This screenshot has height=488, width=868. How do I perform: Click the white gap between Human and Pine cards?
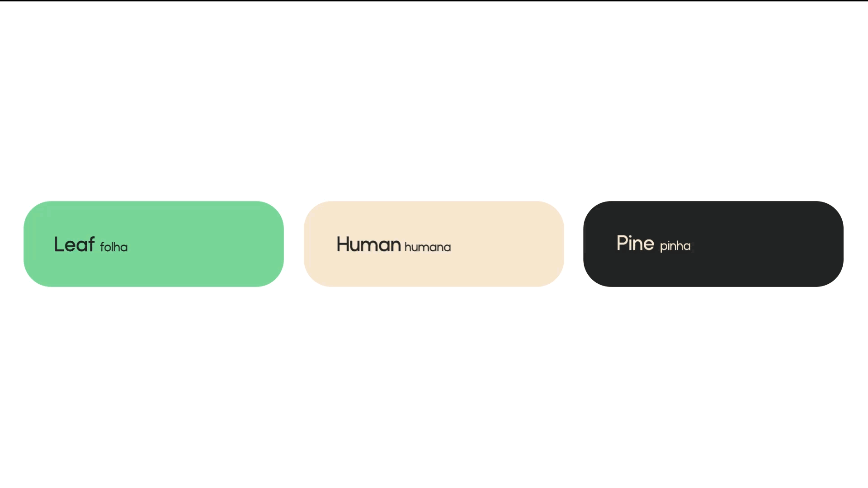pyautogui.click(x=574, y=244)
